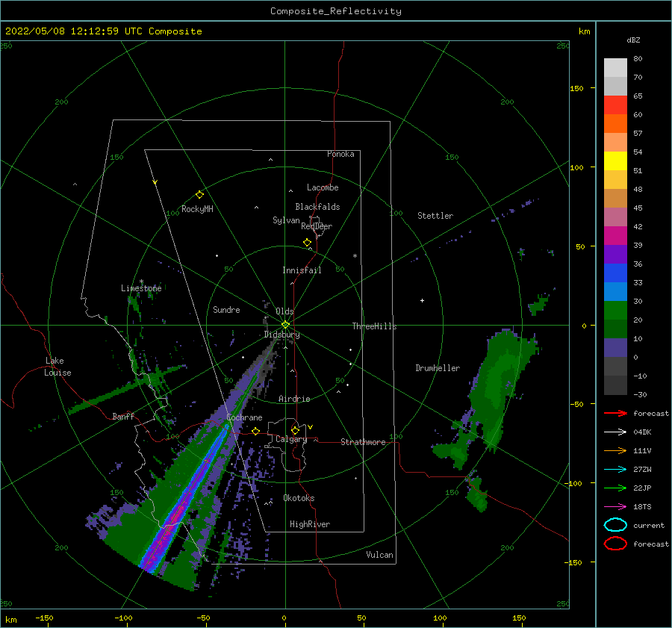The height and width of the screenshot is (628, 672).
Task: Click the Vulcan label
Action: click(379, 555)
